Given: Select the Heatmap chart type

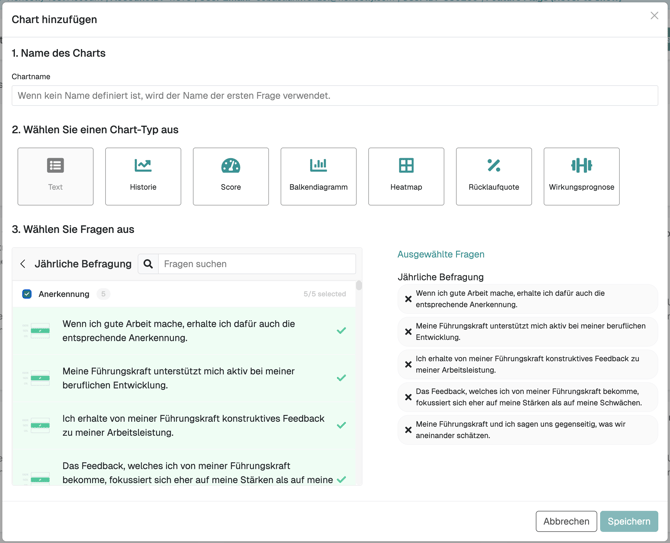Looking at the screenshot, I should point(406,176).
